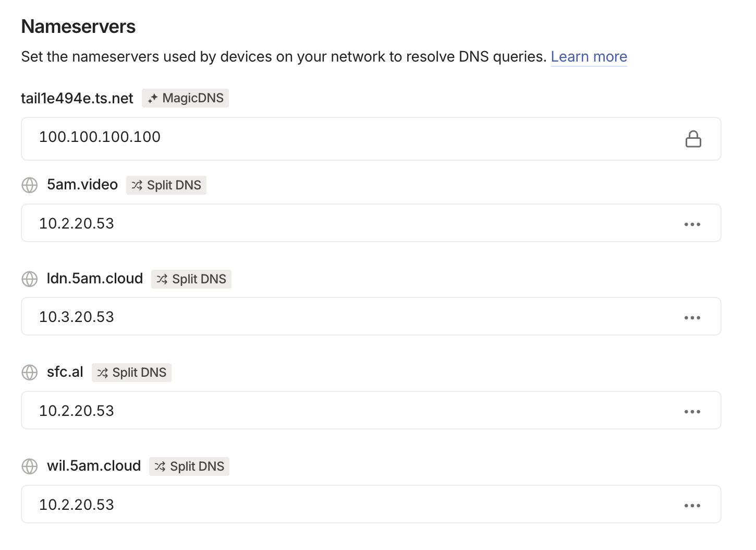Click the globe icon next to wil.5am.cloud
This screenshot has height=550, width=756.
pos(29,466)
